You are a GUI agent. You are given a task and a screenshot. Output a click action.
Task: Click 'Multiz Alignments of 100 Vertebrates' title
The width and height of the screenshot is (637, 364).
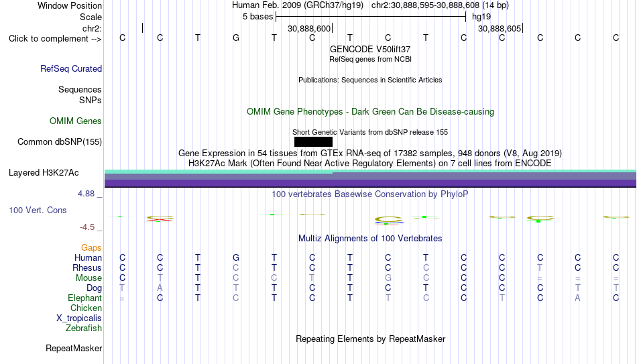click(370, 239)
